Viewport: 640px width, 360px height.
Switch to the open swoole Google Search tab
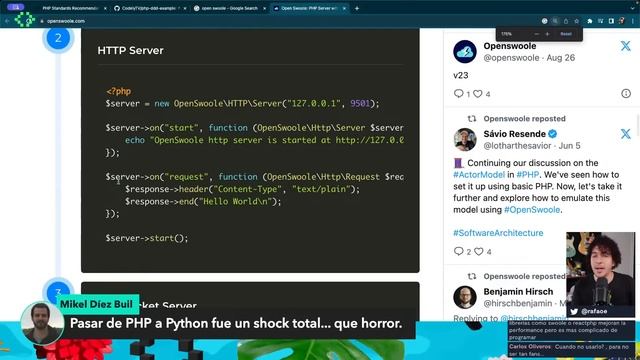click(229, 8)
